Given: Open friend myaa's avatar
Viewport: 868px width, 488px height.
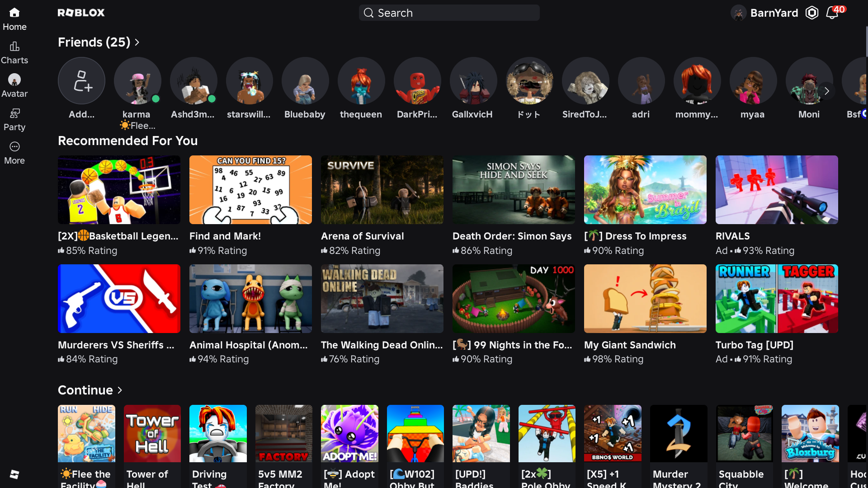Looking at the screenshot, I should click(753, 81).
